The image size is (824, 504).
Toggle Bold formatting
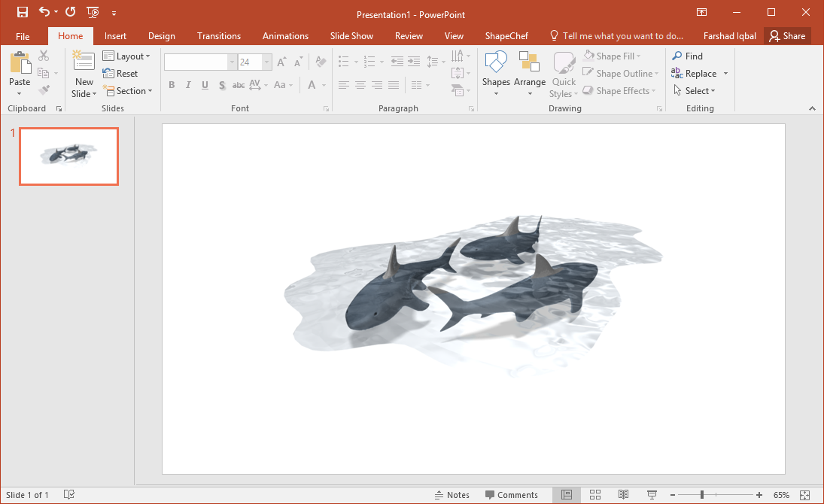tap(172, 85)
